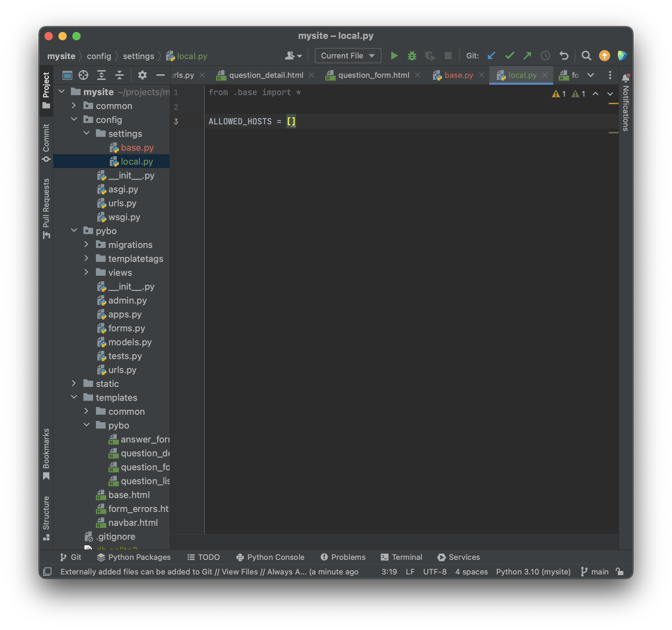Open models.py in the project tree
Screen dimensions: 672x630
pos(130,342)
